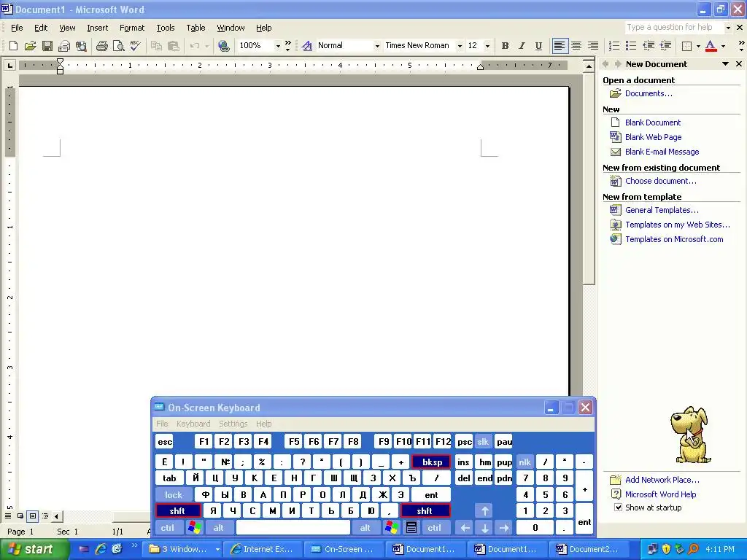Screen dimensions: 747x560
Task: Open the Documents link under Open a document
Action: coord(649,93)
